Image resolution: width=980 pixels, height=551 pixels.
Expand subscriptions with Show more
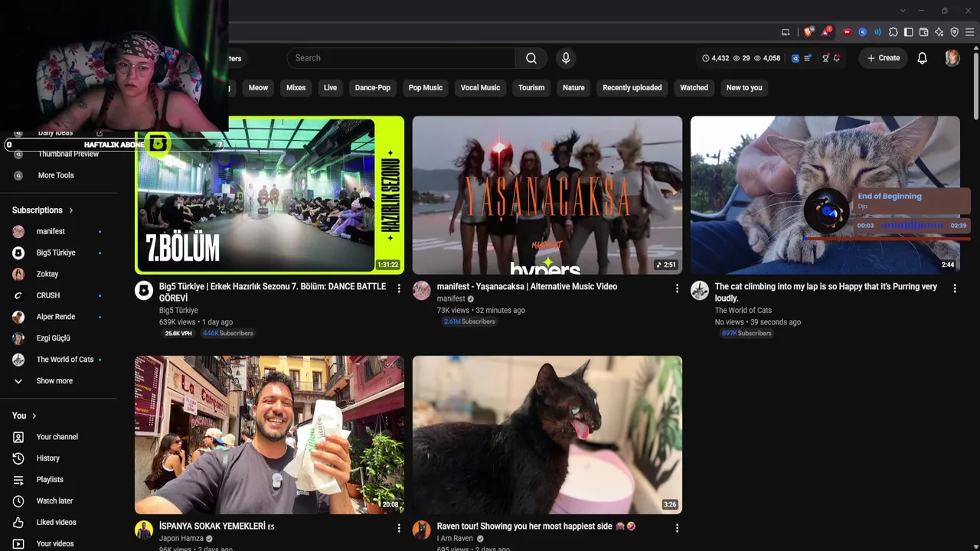coord(54,381)
